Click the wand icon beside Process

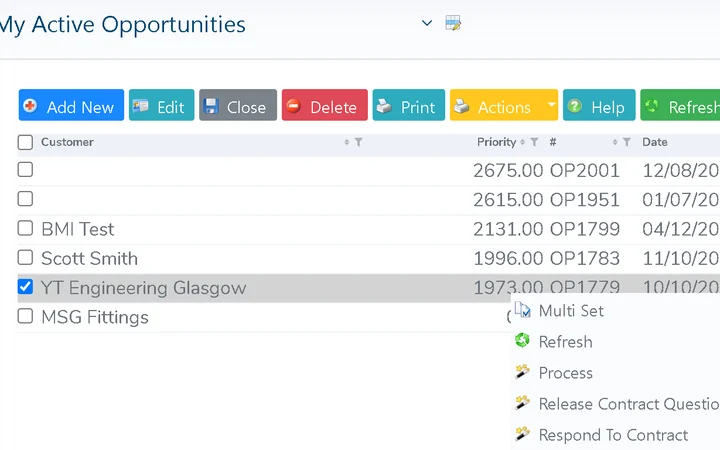523,371
